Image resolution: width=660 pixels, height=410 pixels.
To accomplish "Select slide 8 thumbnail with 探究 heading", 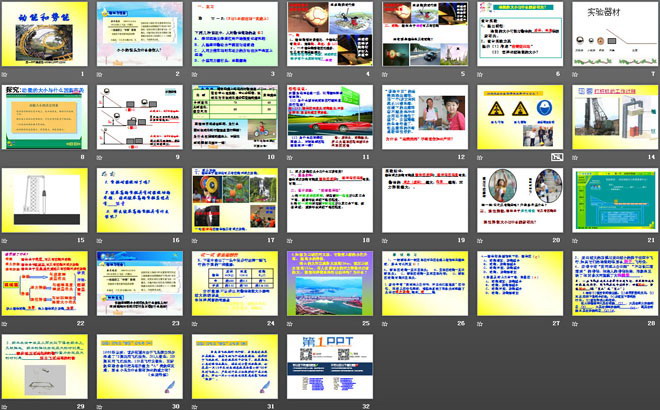I will point(45,117).
